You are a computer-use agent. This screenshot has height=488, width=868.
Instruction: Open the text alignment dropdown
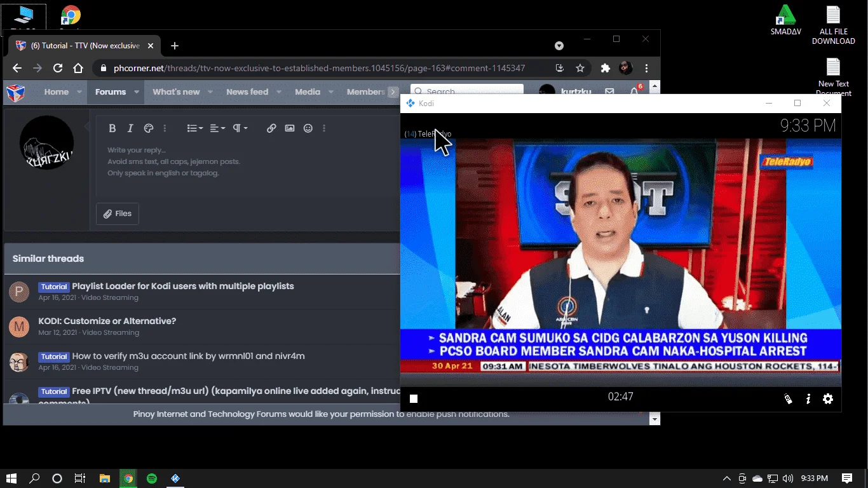[217, 128]
